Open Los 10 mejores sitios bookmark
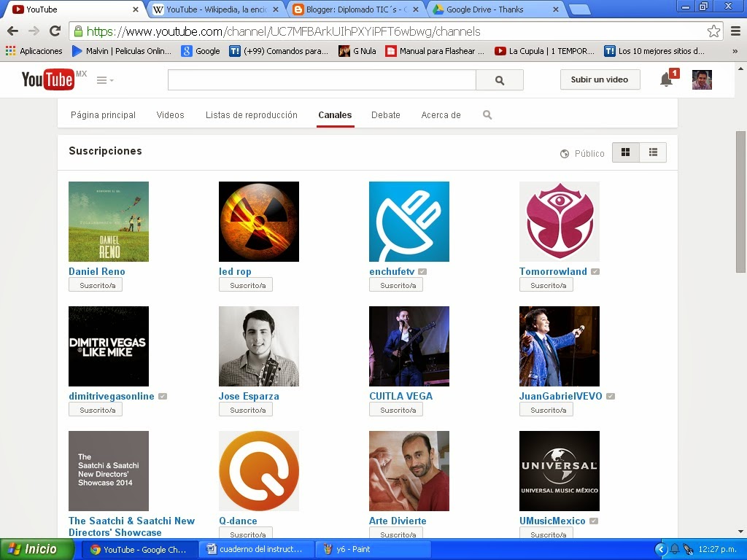The image size is (747, 560). pos(654,51)
